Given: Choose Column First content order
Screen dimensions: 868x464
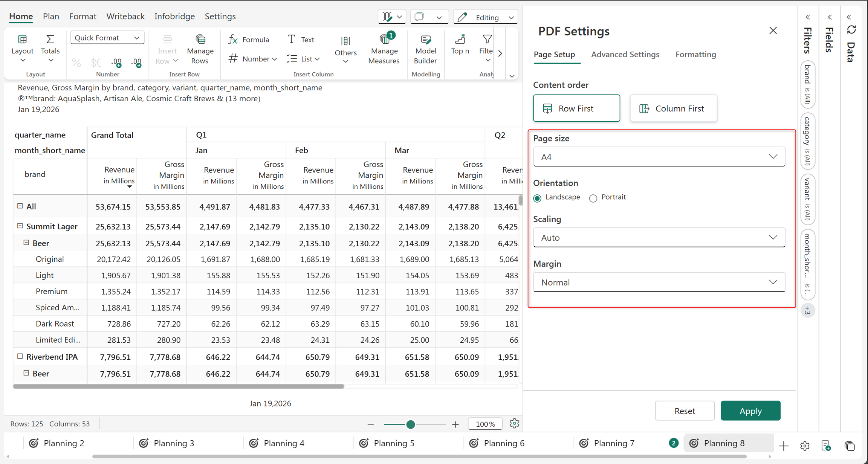Looking at the screenshot, I should point(673,108).
